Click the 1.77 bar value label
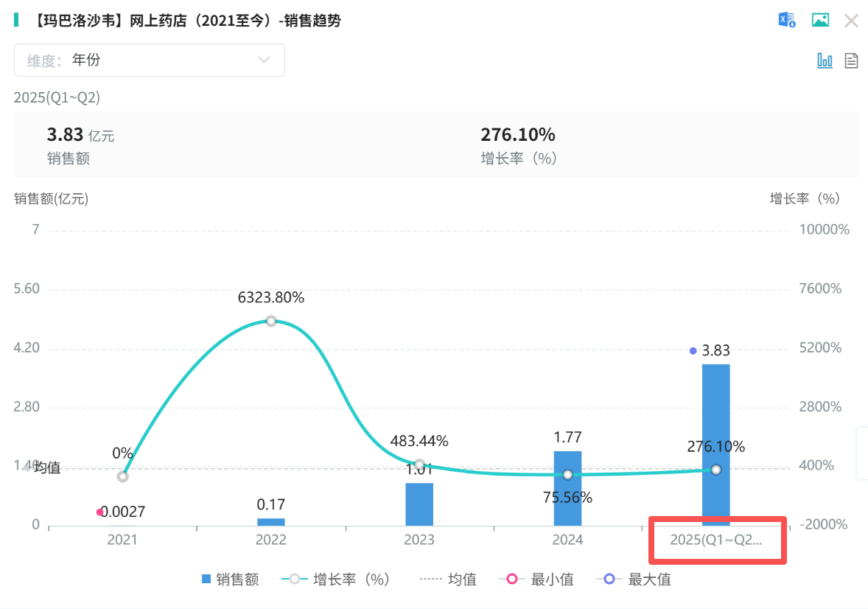This screenshot has height=609, width=868. point(567,437)
